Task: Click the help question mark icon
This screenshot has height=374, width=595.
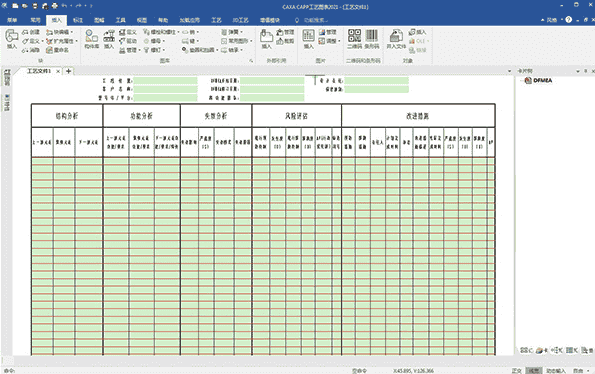Action: (568, 19)
